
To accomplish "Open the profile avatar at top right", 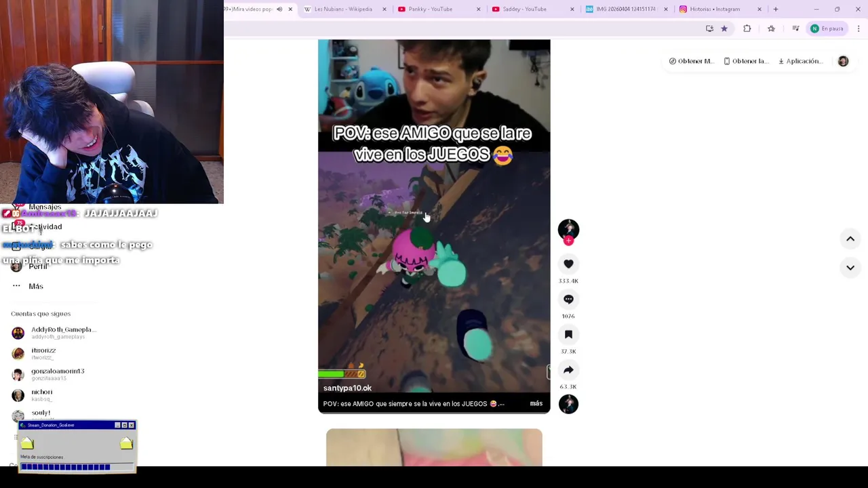I will pos(843,61).
